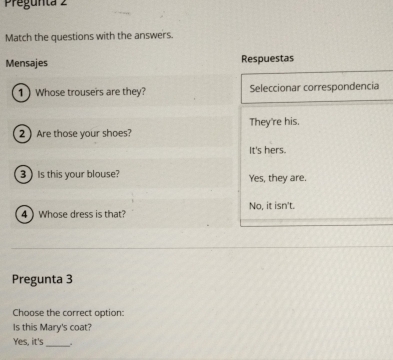The image size is (393, 360).
Task: Click the circled number 1 icon
Action: (x=21, y=93)
